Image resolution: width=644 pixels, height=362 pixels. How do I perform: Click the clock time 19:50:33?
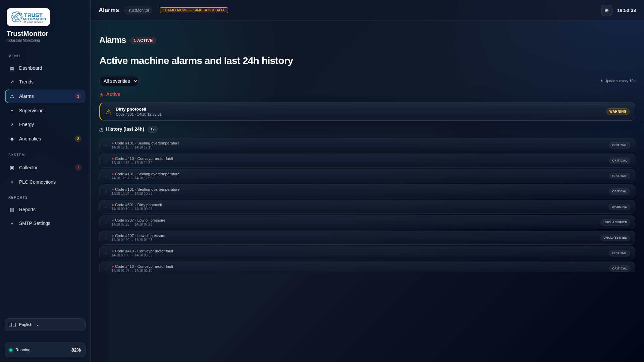(626, 10)
